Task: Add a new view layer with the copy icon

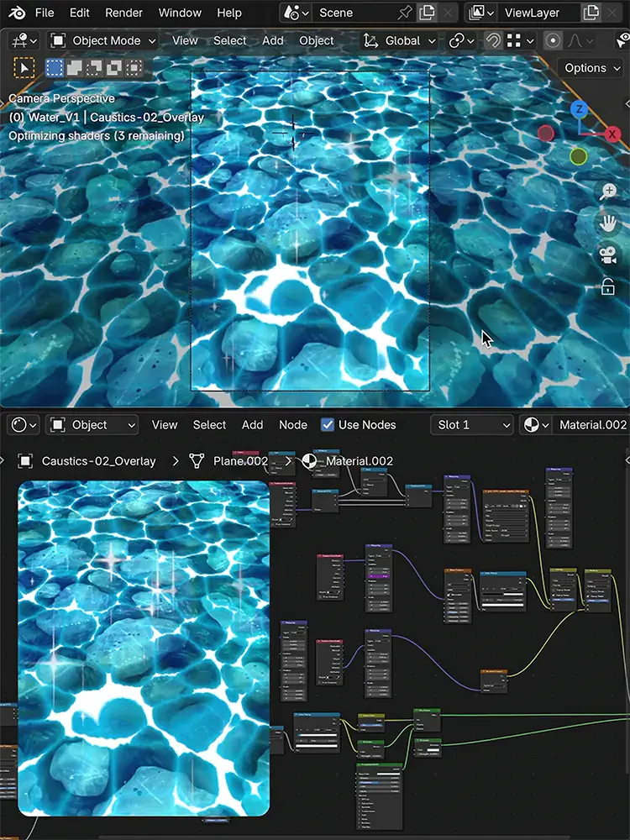Action: pyautogui.click(x=591, y=13)
